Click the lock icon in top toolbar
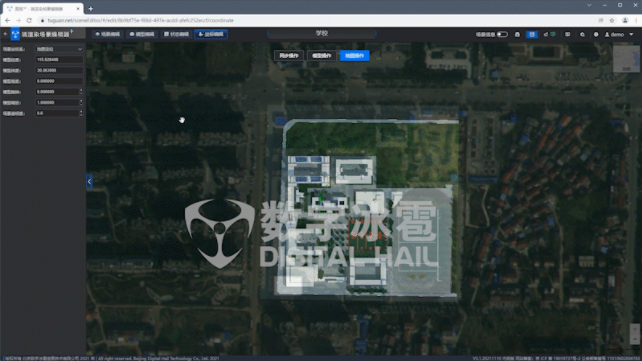The width and height of the screenshot is (642, 361). [517, 34]
